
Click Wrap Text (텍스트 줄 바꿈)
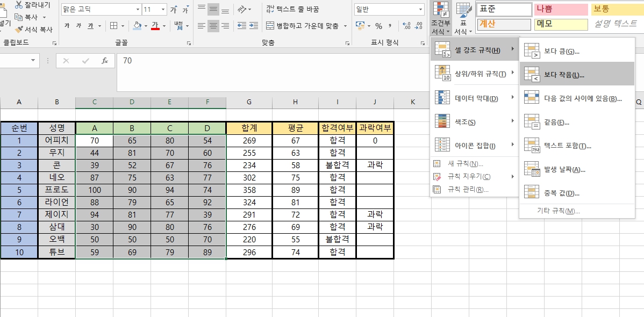pyautogui.click(x=292, y=9)
